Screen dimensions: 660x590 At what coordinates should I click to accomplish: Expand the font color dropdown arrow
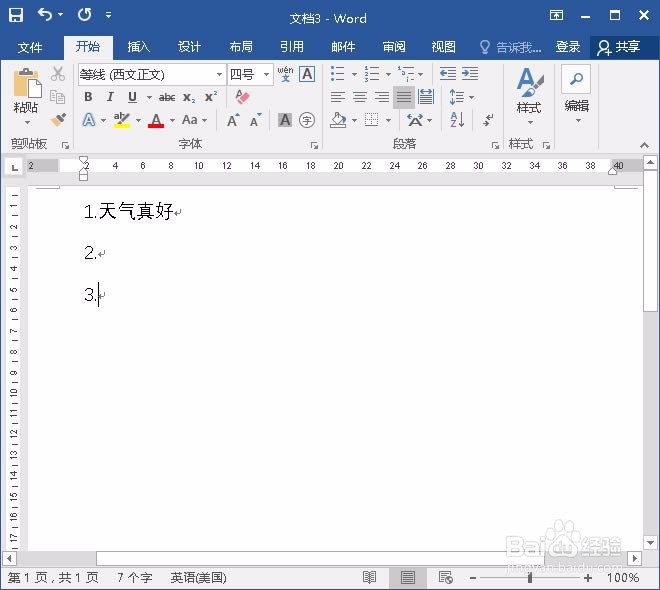pos(172,120)
